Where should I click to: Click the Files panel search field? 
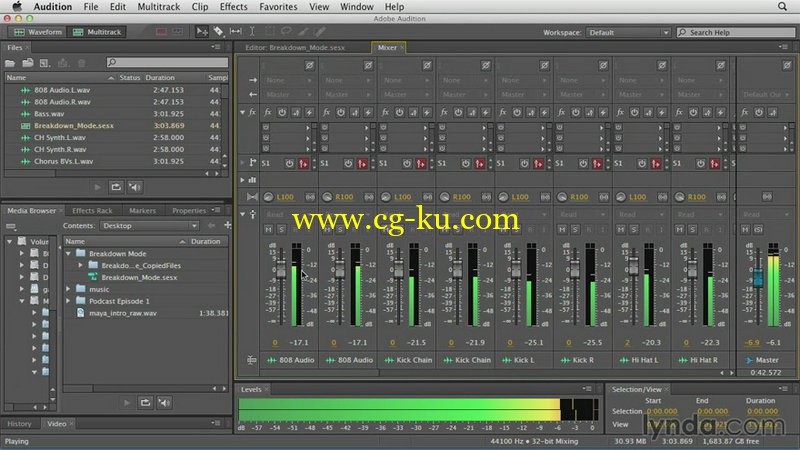pyautogui.click(x=167, y=62)
